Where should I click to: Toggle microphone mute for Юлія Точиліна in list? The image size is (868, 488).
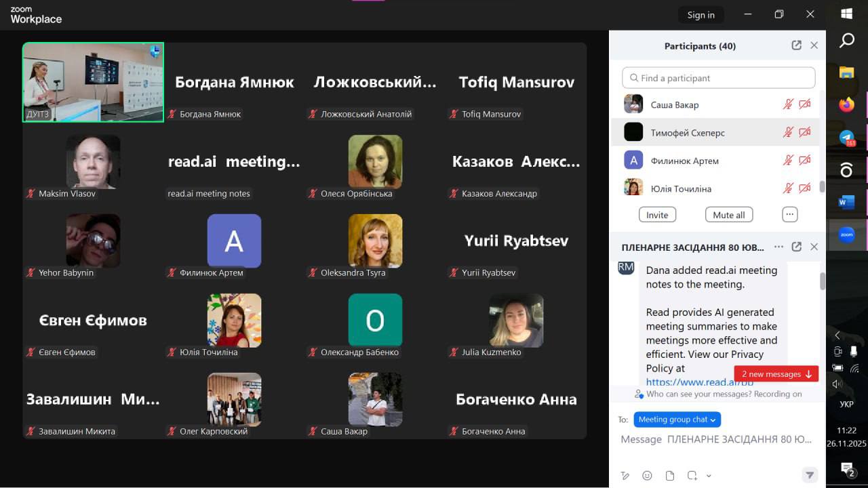point(788,188)
